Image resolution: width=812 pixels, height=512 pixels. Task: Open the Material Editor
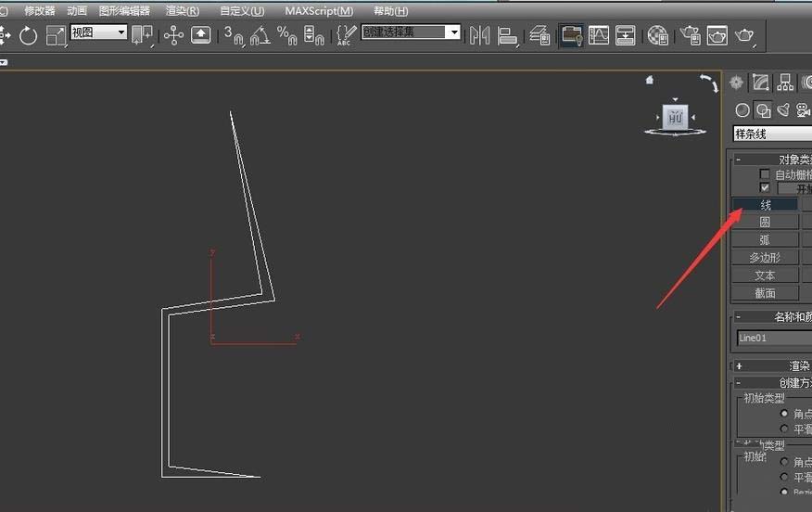coord(658,36)
